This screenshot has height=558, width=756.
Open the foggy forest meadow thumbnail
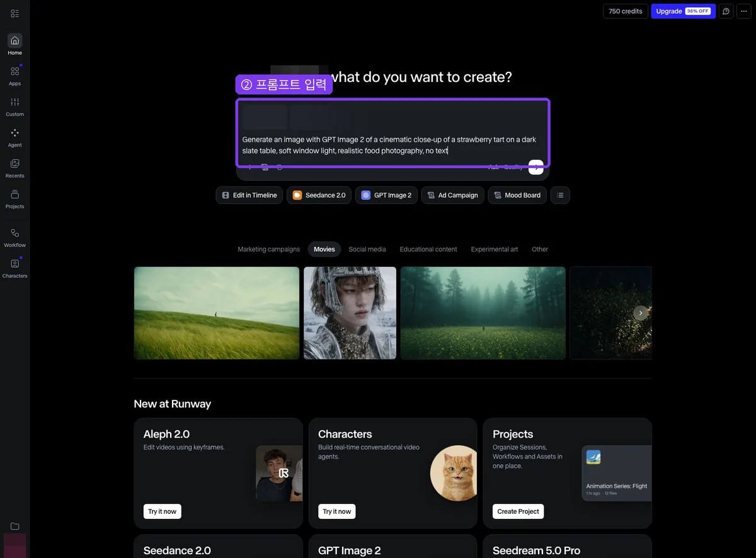point(483,313)
